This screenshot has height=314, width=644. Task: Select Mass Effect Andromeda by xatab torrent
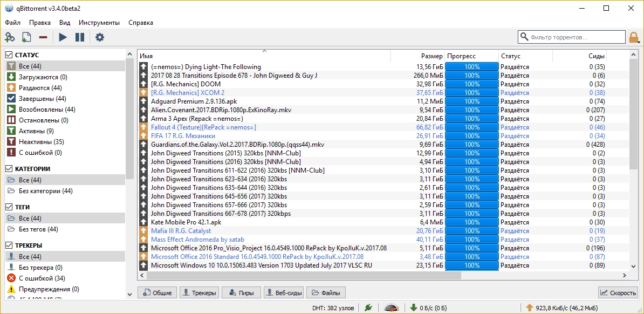[383, 239]
